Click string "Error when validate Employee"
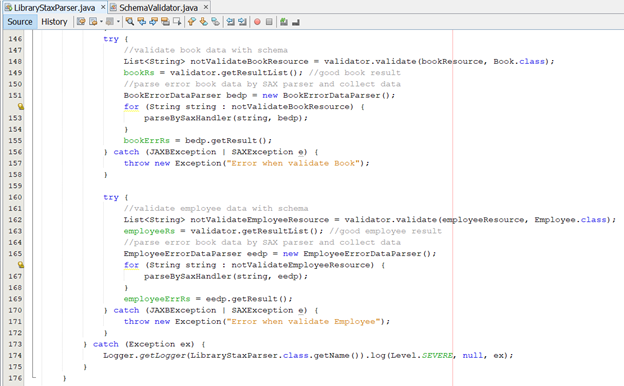 click(304, 322)
